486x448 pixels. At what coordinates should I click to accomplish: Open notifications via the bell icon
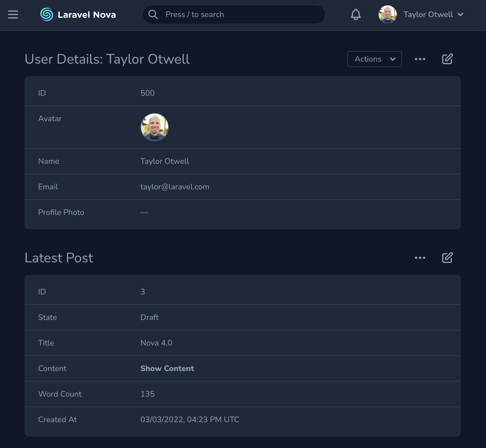pyautogui.click(x=356, y=14)
